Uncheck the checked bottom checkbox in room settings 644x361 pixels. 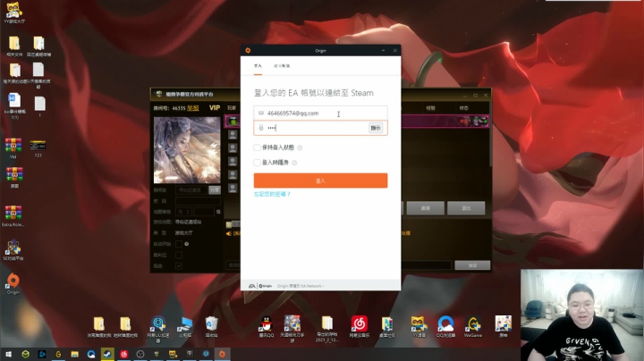[x=179, y=265]
